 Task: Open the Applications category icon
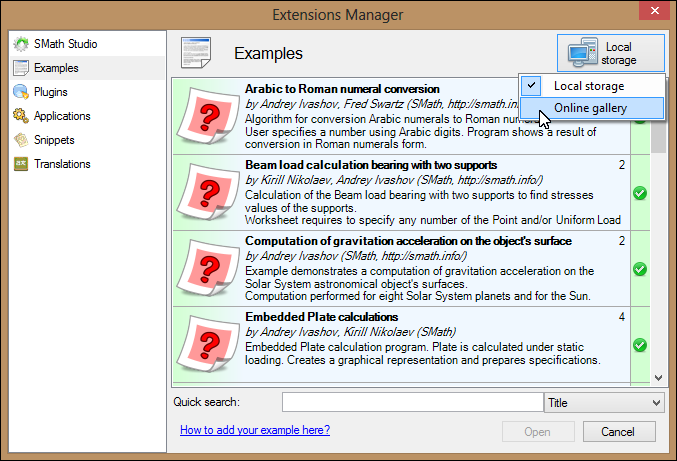(20, 116)
